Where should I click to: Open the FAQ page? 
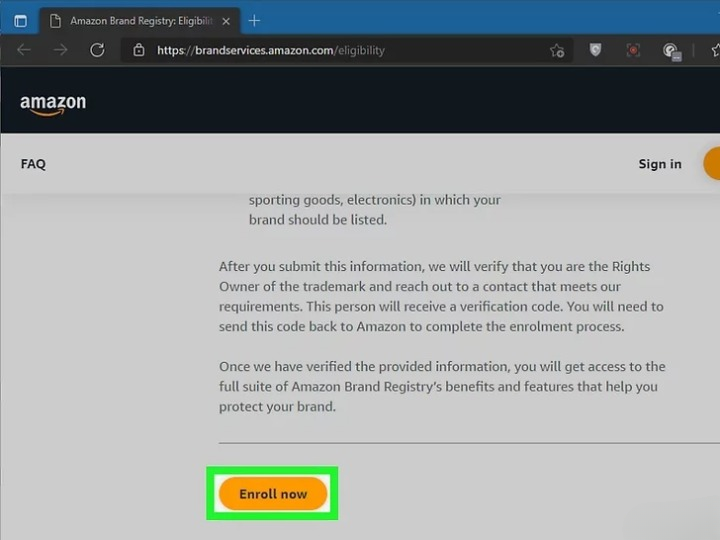pos(33,164)
